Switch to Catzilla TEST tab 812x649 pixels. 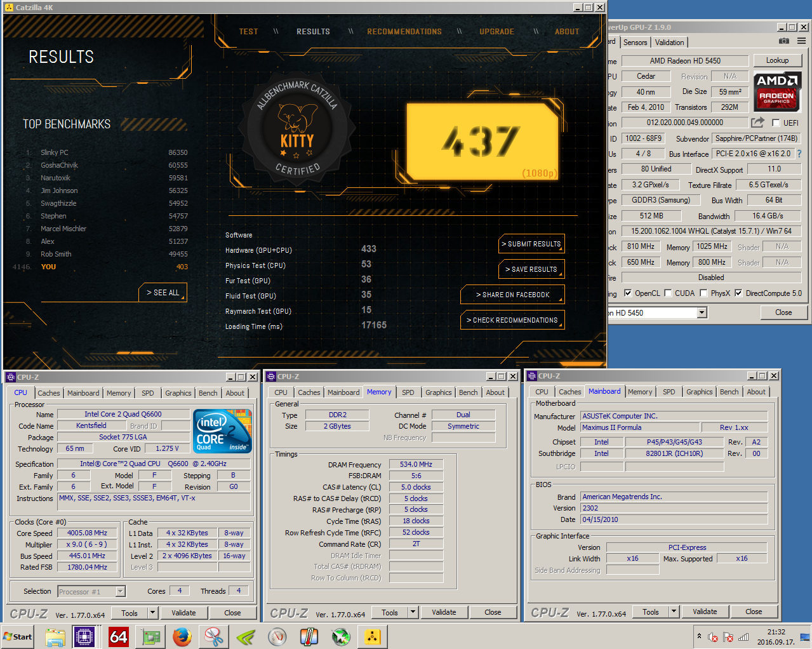[248, 31]
